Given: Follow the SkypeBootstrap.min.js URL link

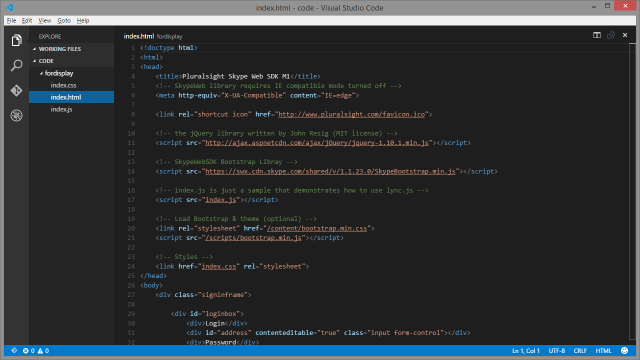Looking at the screenshot, I should (330, 171).
